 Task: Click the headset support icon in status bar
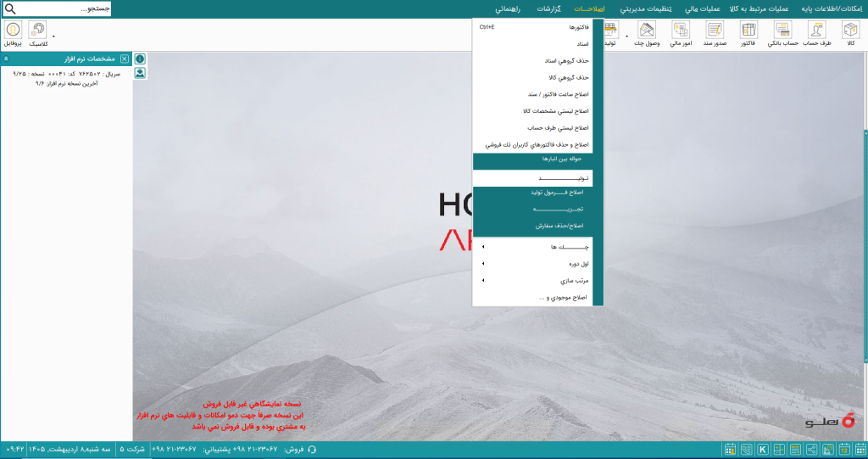[312, 450]
